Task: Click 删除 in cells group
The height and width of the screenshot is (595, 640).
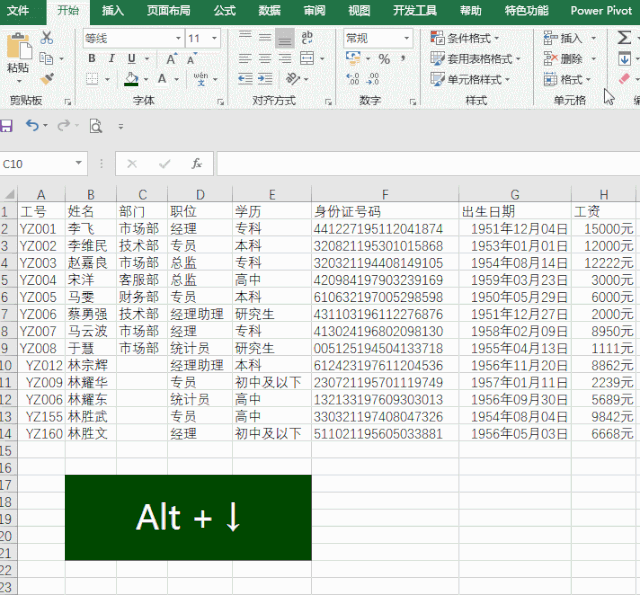Action: coord(570,59)
